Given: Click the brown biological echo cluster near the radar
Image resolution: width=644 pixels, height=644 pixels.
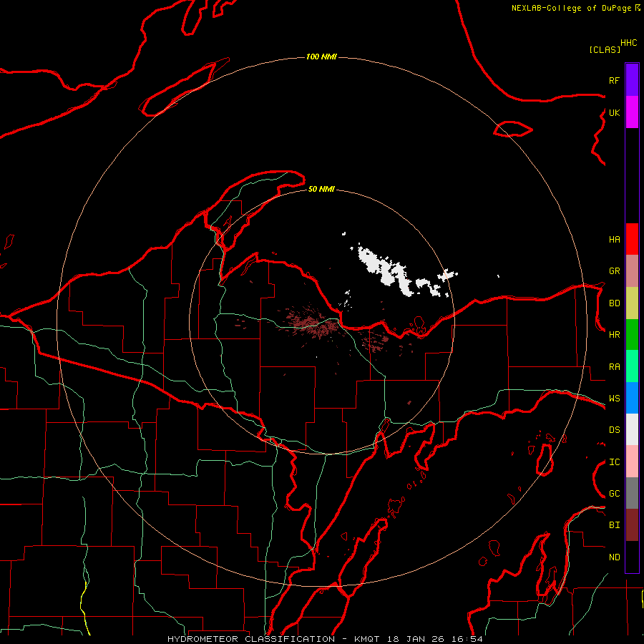Looking at the screenshot, I should pos(315,323).
